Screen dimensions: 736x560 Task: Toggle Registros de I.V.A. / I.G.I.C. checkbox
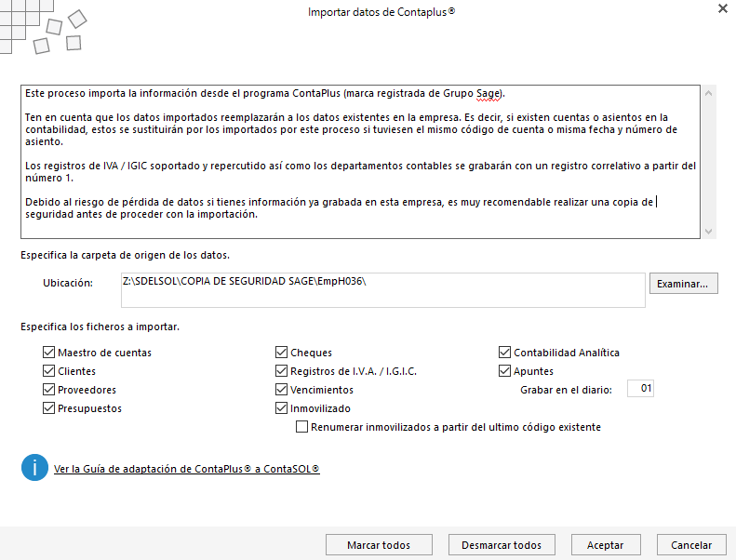pyautogui.click(x=281, y=371)
